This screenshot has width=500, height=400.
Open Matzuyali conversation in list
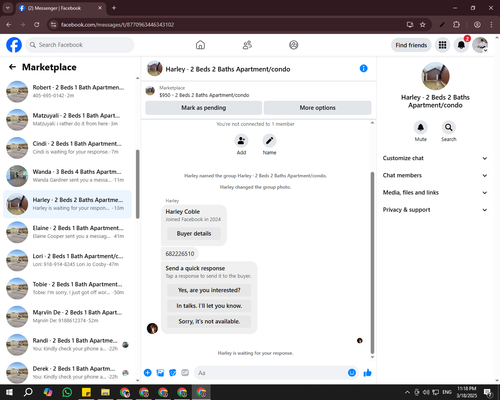[x=67, y=119]
